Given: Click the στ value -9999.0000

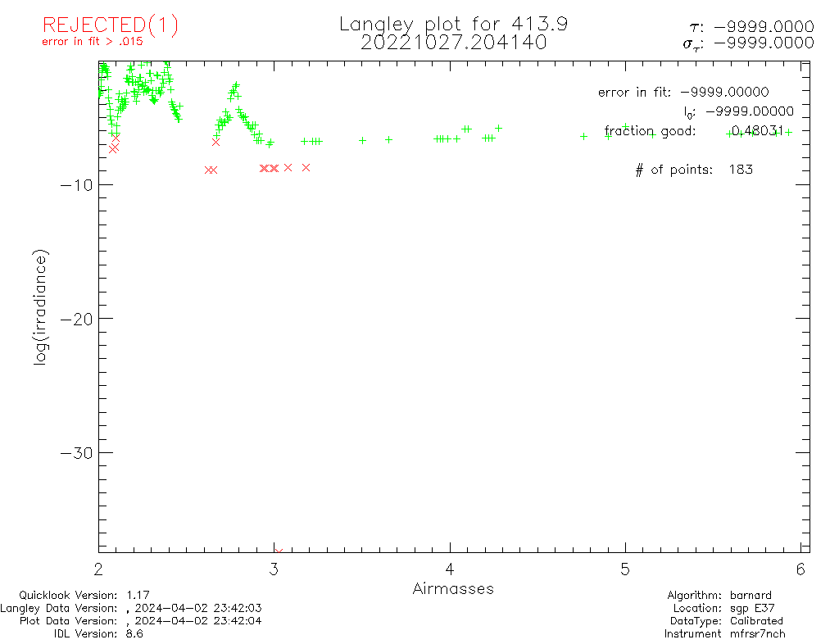Looking at the screenshot, I should (x=749, y=43).
